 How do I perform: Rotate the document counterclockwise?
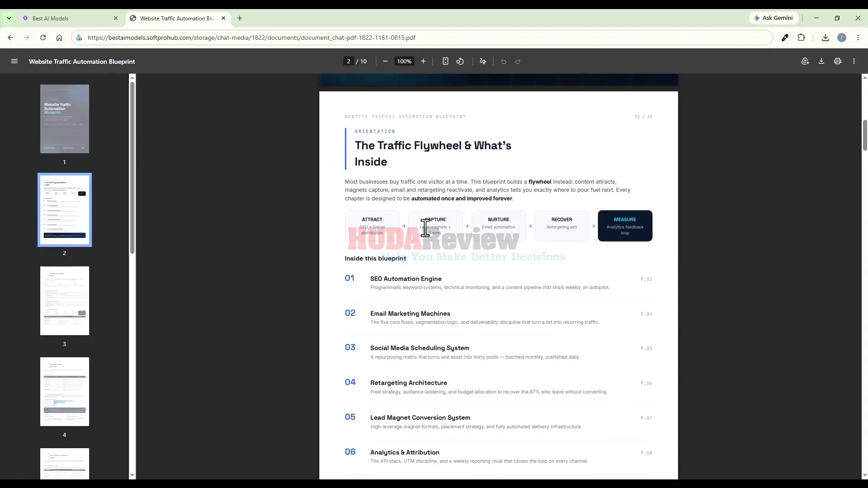[x=460, y=61]
